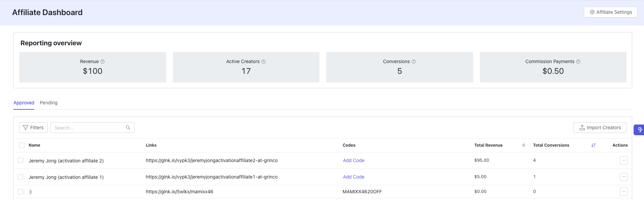Click Add Code for affiliate 2
This screenshot has width=644, height=200.
point(353,160)
